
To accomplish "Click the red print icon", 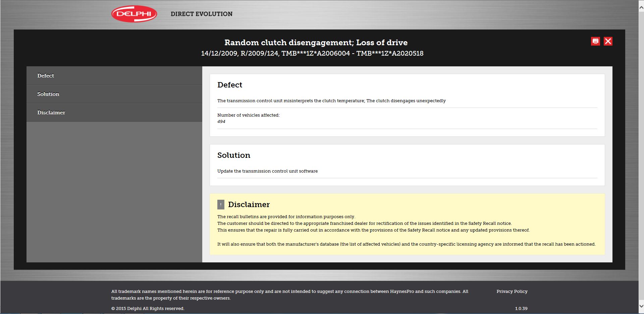I will (595, 41).
